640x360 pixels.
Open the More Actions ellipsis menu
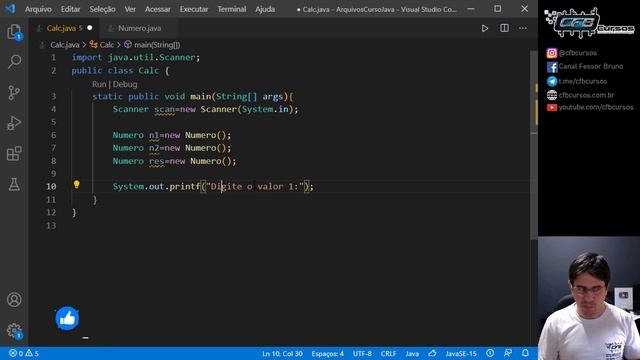click(x=523, y=28)
